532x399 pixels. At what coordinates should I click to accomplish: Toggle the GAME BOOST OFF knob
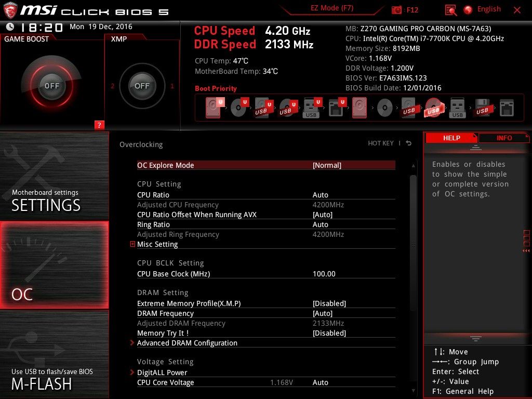click(x=51, y=86)
